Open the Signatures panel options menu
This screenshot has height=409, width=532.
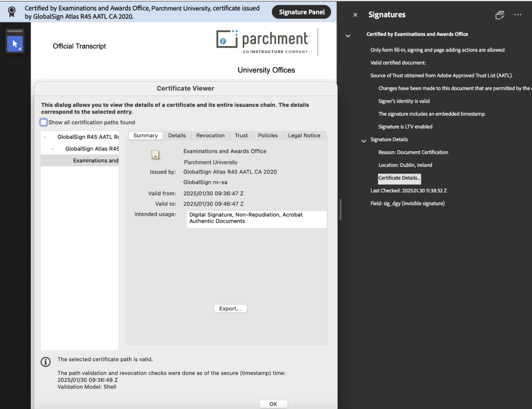[518, 14]
